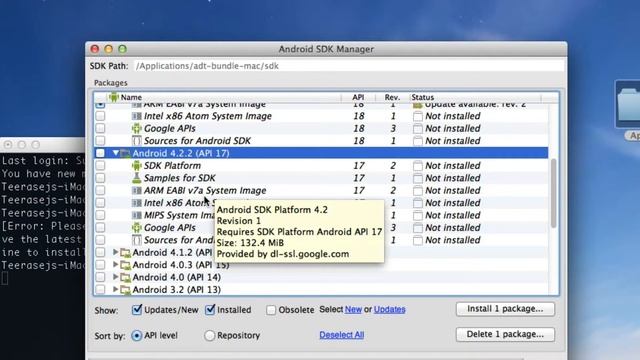Screen dimensions: 640x360
Task: Expand the Android 4.0.3 group
Action: pos(116,264)
